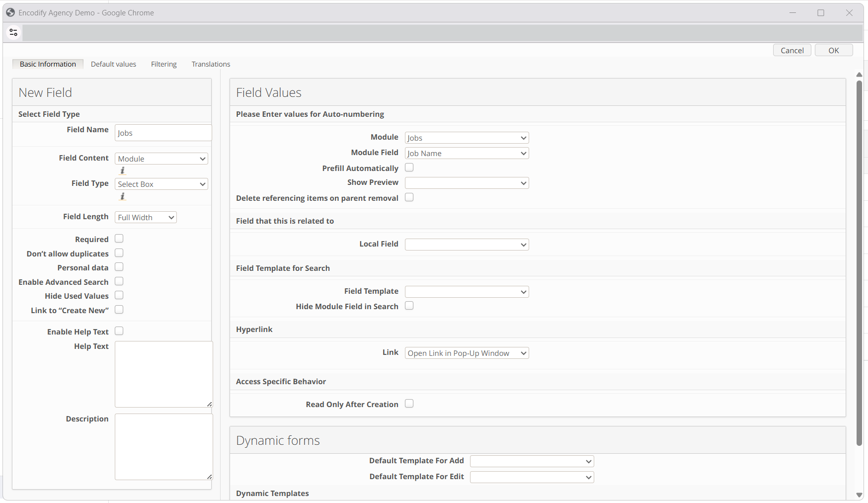
Task: Toggle Hide Module Field in Search checkbox
Action: coord(409,306)
